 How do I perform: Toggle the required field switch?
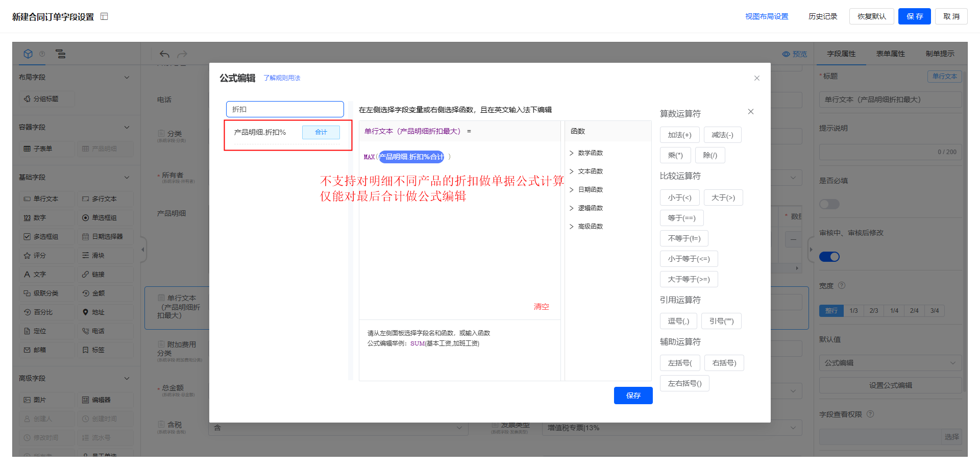(829, 204)
